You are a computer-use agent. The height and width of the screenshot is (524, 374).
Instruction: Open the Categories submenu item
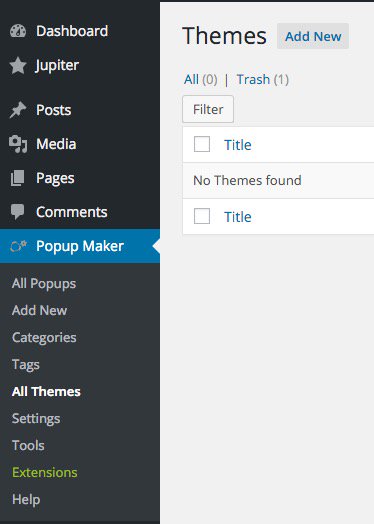44,338
